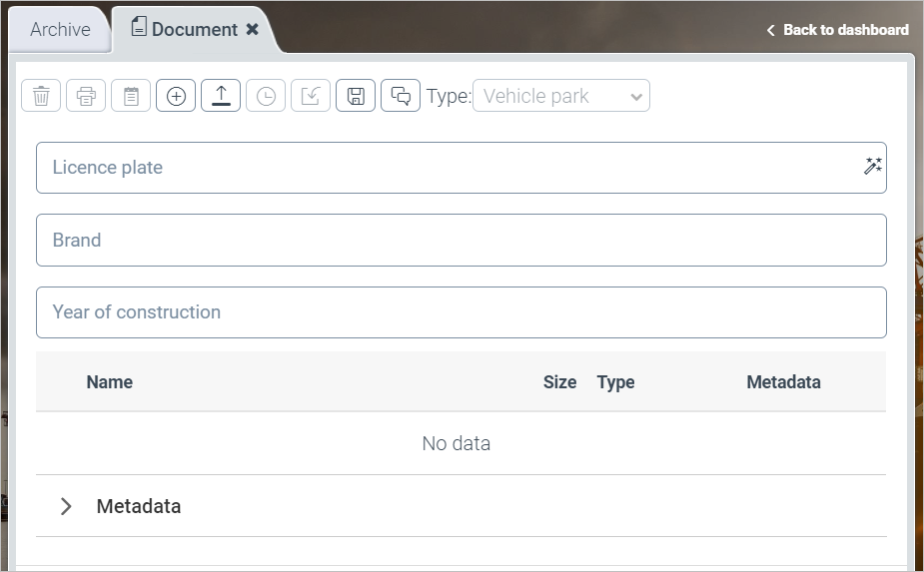Switch to the Archive tab
924x572 pixels.
[x=60, y=30]
